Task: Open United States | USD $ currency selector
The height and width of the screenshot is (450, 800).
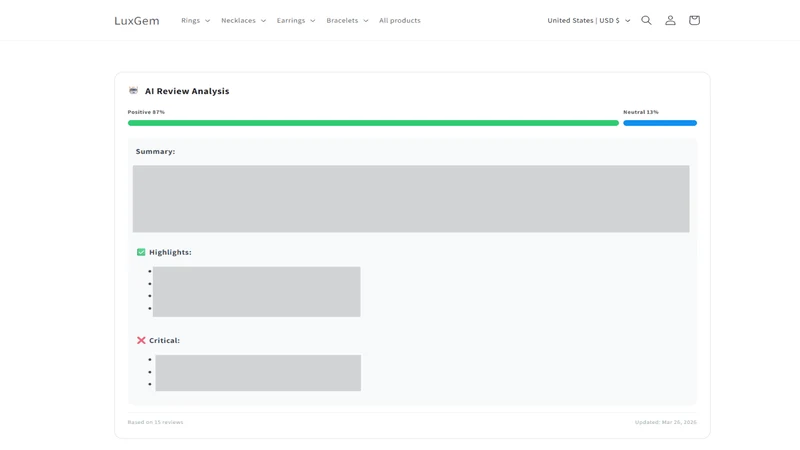Action: [x=589, y=20]
